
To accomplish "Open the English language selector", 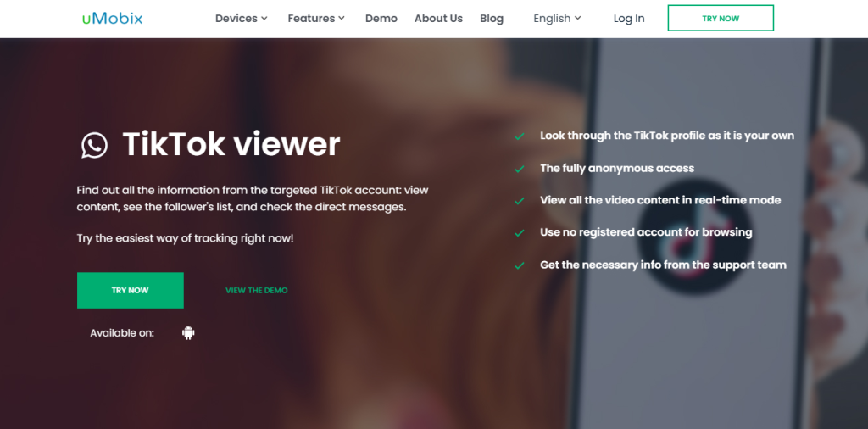I will pos(557,18).
